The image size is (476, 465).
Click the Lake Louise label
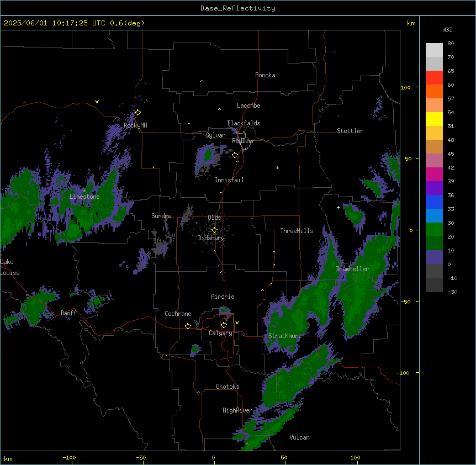(10, 267)
